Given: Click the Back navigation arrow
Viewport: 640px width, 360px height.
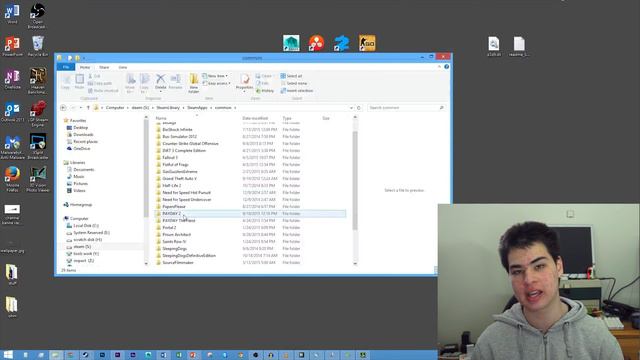Looking at the screenshot, I should (x=63, y=108).
